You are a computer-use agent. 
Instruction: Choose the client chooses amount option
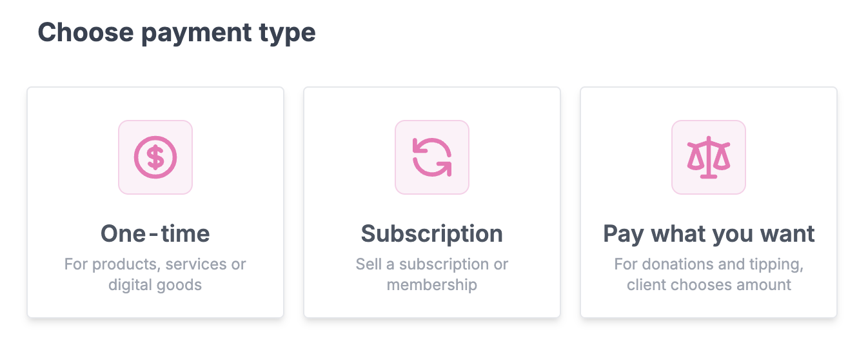click(709, 202)
